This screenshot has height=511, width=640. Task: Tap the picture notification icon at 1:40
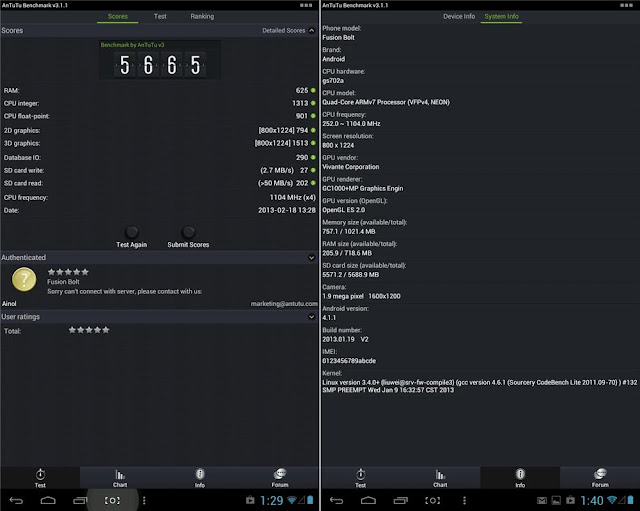point(556,500)
